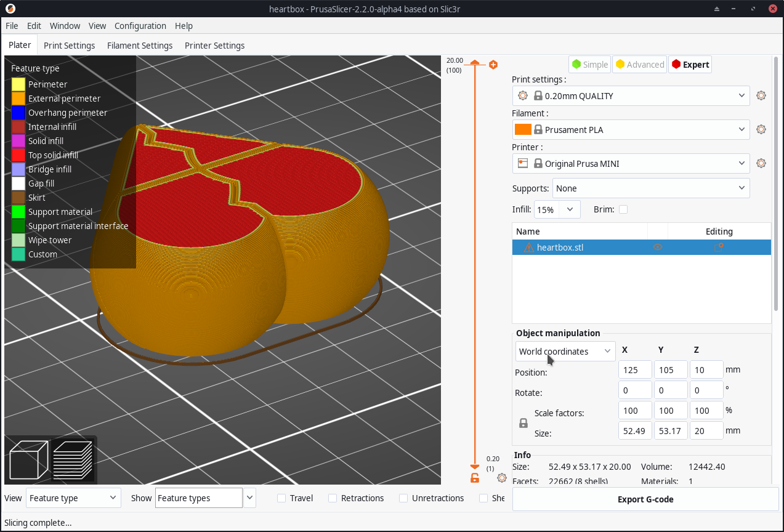Screen dimensions: 784x532
Task: Open the layer slider settings cog
Action: [502, 478]
